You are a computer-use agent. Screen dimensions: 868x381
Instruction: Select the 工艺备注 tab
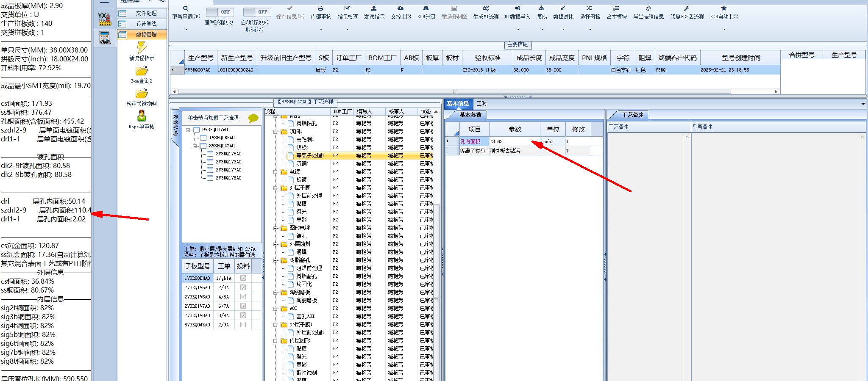click(x=632, y=115)
